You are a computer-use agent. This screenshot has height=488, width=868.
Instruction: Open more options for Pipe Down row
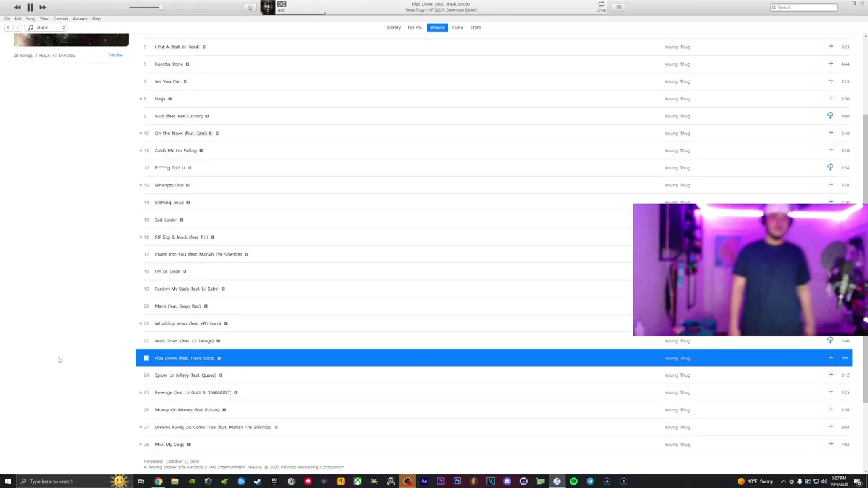point(845,358)
